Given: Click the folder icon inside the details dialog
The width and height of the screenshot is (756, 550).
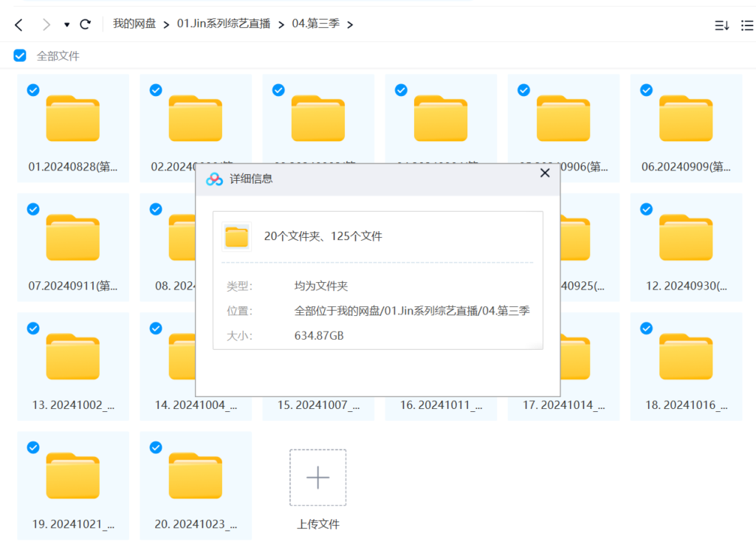Looking at the screenshot, I should [237, 237].
